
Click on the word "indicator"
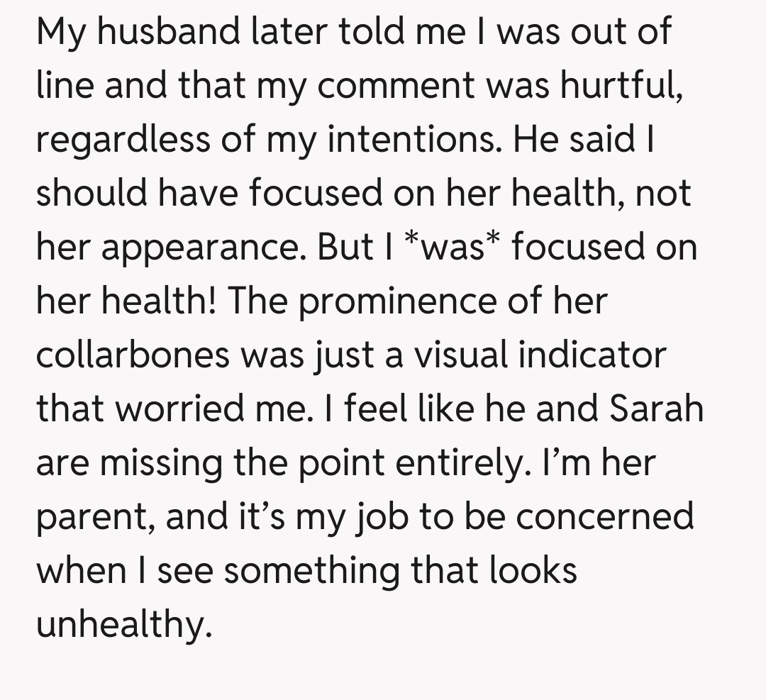click(x=593, y=355)
